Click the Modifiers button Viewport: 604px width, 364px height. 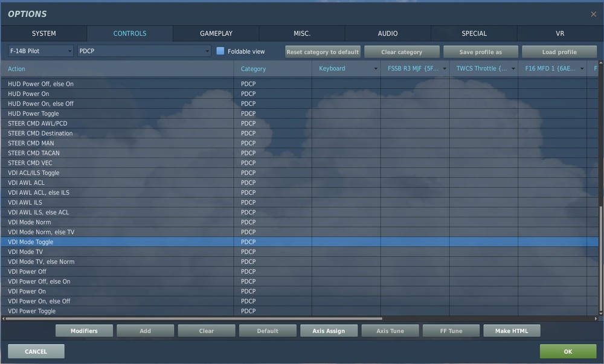(x=84, y=331)
